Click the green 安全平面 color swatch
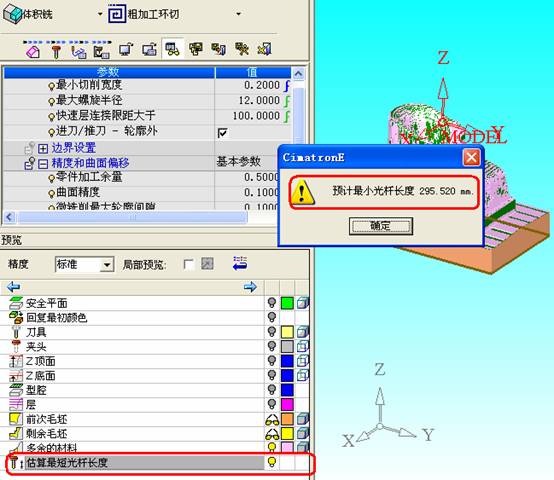 point(287,303)
